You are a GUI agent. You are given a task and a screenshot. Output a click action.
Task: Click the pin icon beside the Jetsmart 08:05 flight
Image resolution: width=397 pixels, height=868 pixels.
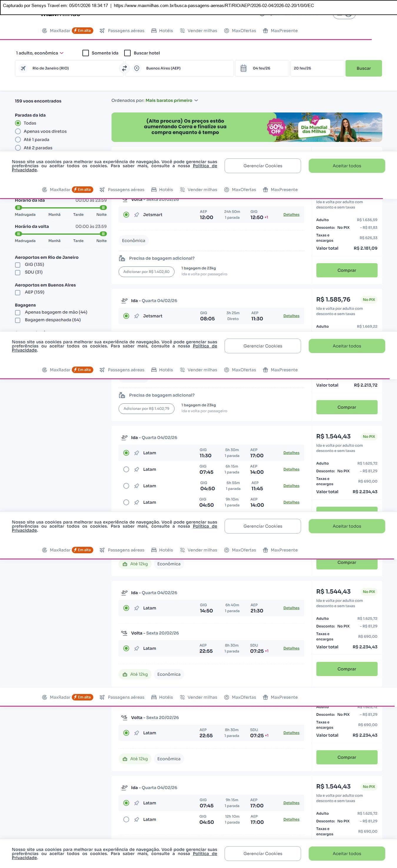pyautogui.click(x=136, y=316)
